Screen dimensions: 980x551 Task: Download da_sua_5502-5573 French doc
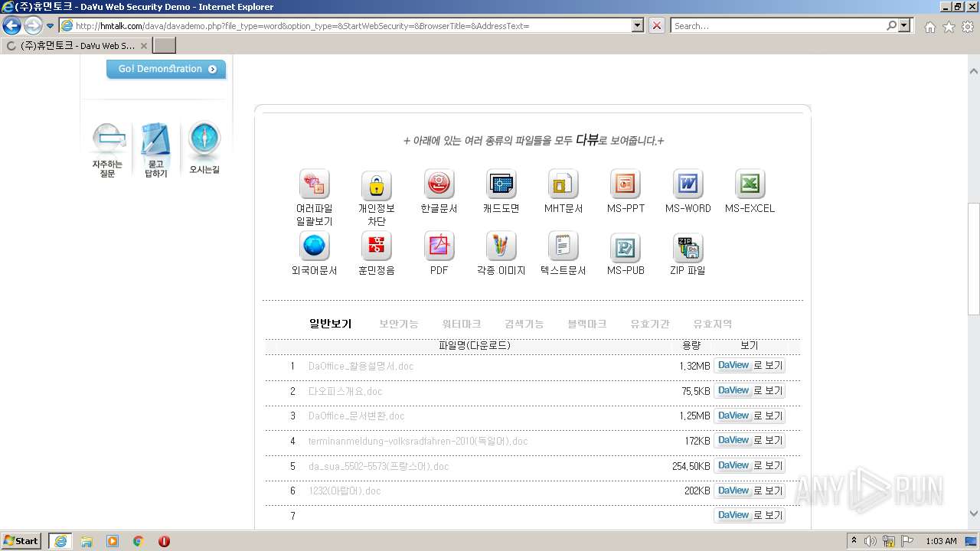(378, 467)
